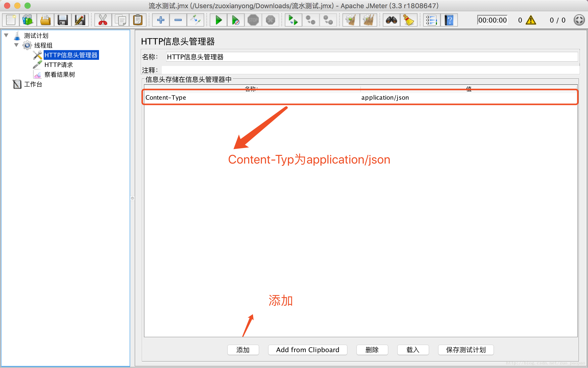
Task: Click the 0 / 0 thread count
Action: coord(557,20)
